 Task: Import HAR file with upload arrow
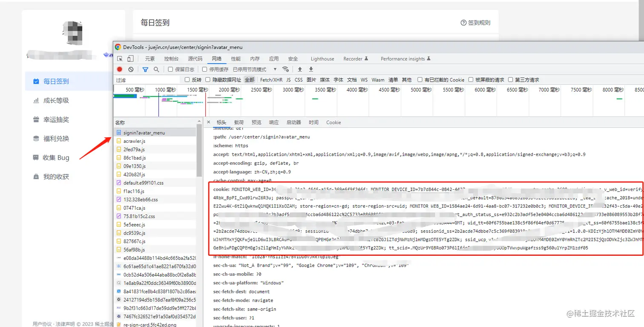coord(300,69)
